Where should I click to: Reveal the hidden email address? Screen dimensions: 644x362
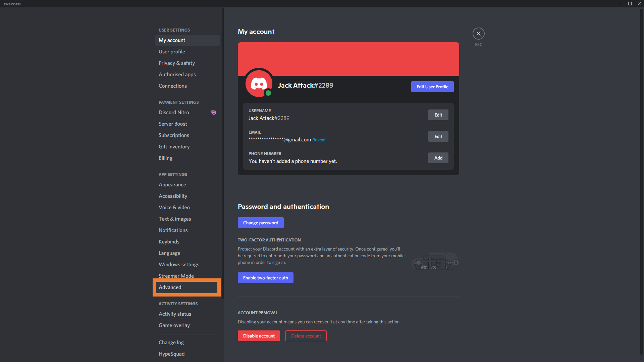click(319, 140)
